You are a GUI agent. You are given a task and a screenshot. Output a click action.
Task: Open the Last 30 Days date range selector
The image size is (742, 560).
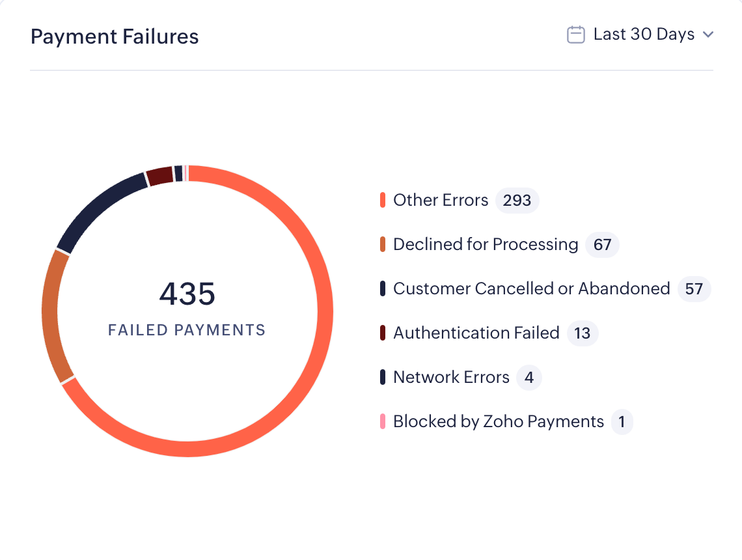click(644, 35)
